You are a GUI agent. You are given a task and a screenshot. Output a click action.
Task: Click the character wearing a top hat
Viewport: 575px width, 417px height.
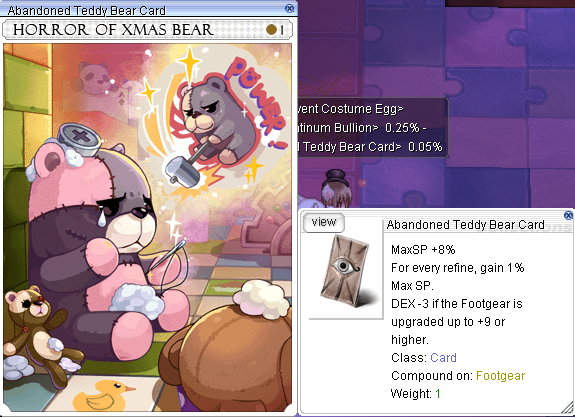click(x=336, y=188)
